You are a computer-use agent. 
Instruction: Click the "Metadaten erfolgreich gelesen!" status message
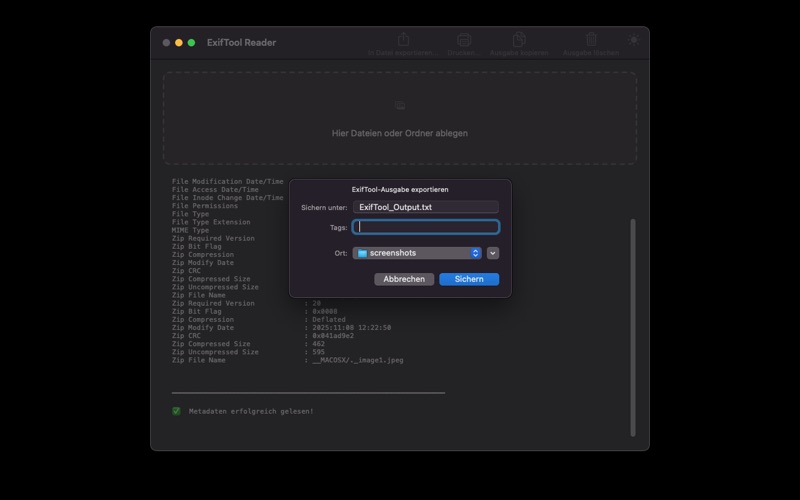pos(251,411)
